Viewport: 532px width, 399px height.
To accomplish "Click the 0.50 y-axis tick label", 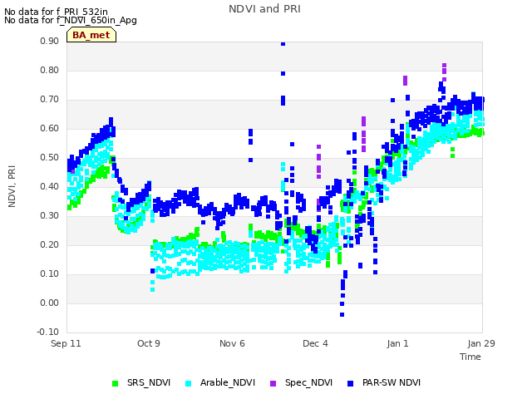I will coord(50,157).
